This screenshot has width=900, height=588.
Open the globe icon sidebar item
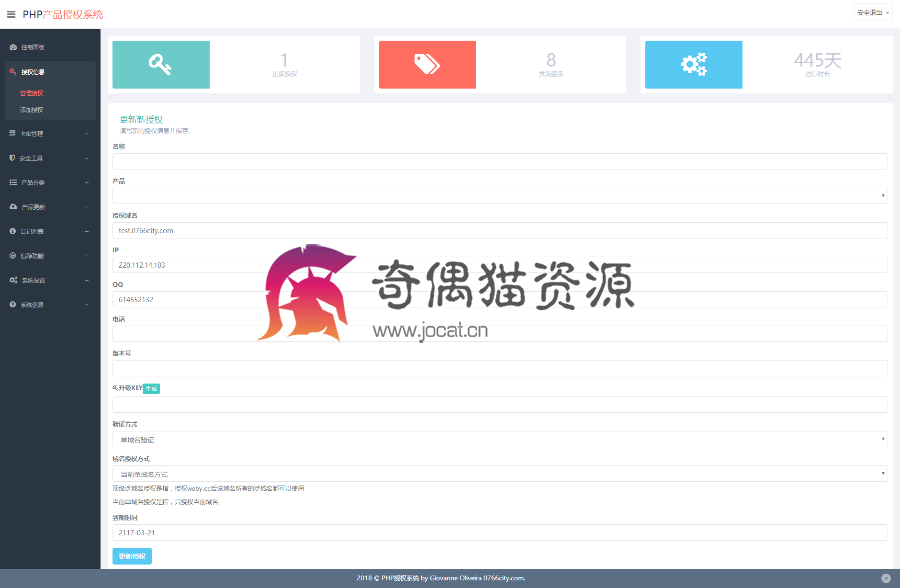coord(50,256)
